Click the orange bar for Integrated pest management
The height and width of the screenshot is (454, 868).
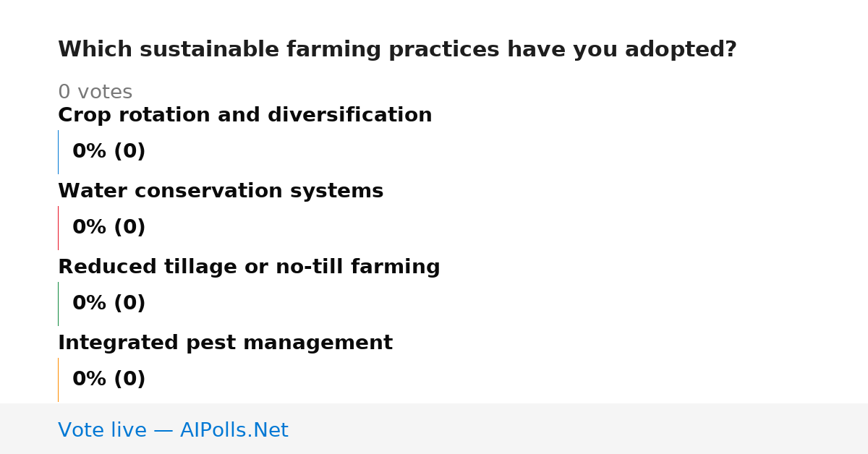coord(58,380)
